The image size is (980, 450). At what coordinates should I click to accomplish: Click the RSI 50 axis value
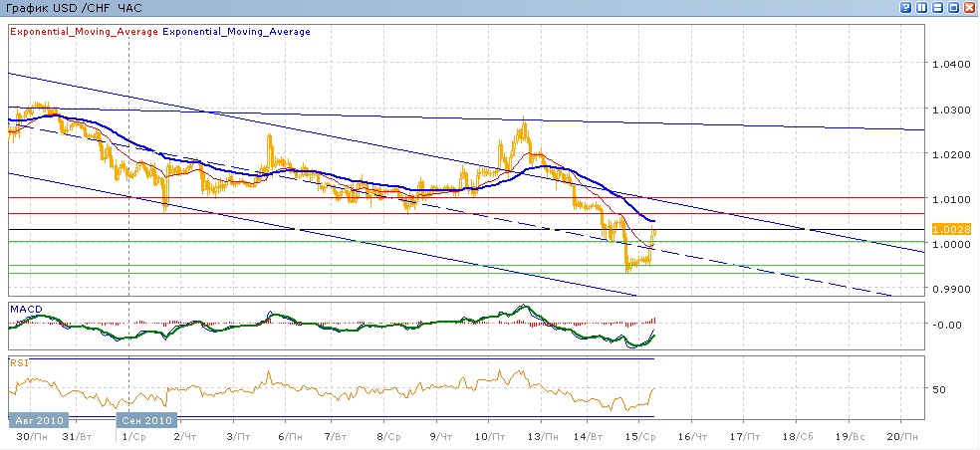pyautogui.click(x=939, y=389)
